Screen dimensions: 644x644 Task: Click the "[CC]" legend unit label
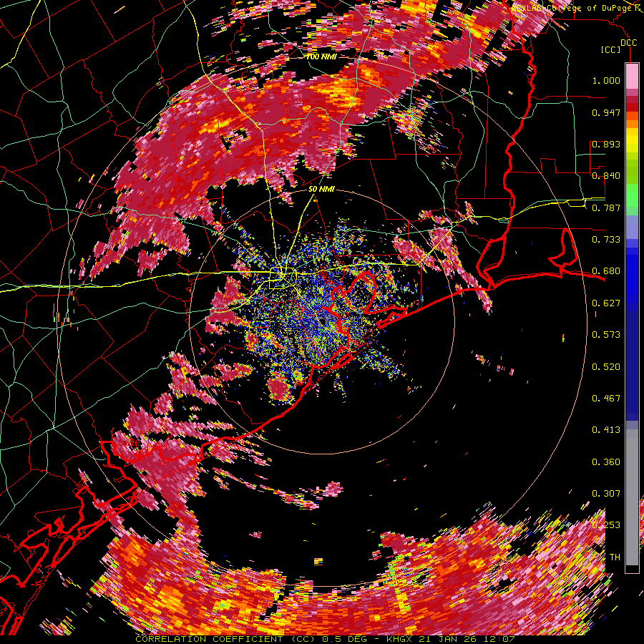coord(611,49)
